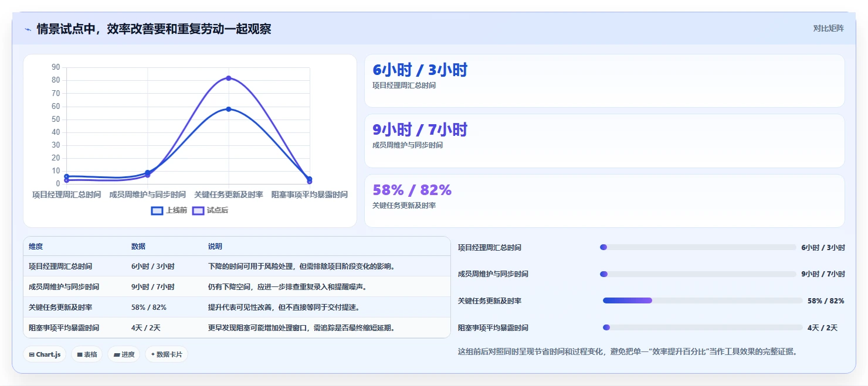Click table value 4天 / 2天
Viewport: 868px width, 386px height.
147,328
